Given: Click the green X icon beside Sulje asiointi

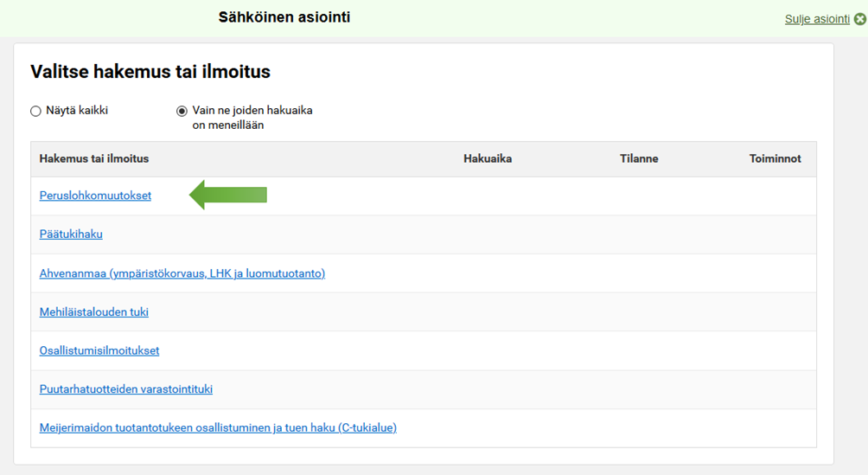Looking at the screenshot, I should click(859, 19).
